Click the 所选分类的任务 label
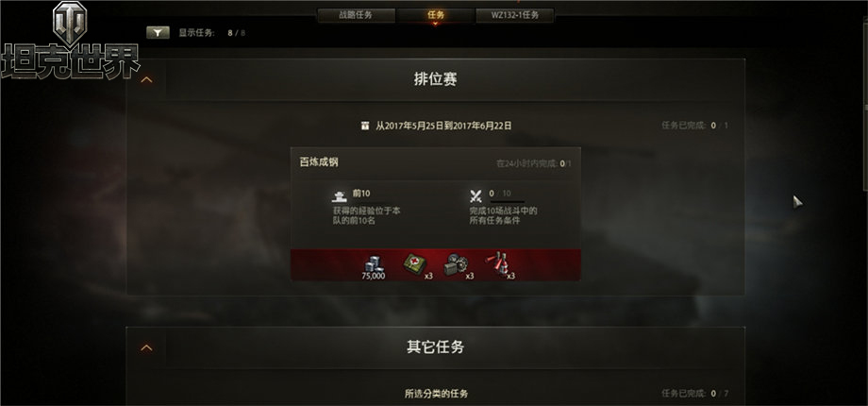The image size is (868, 406). pyautogui.click(x=436, y=394)
